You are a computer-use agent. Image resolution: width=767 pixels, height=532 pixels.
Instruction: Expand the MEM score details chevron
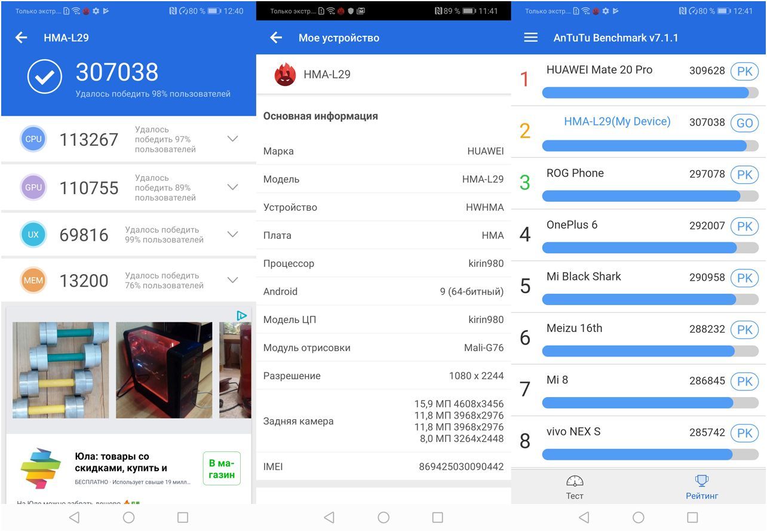233,281
